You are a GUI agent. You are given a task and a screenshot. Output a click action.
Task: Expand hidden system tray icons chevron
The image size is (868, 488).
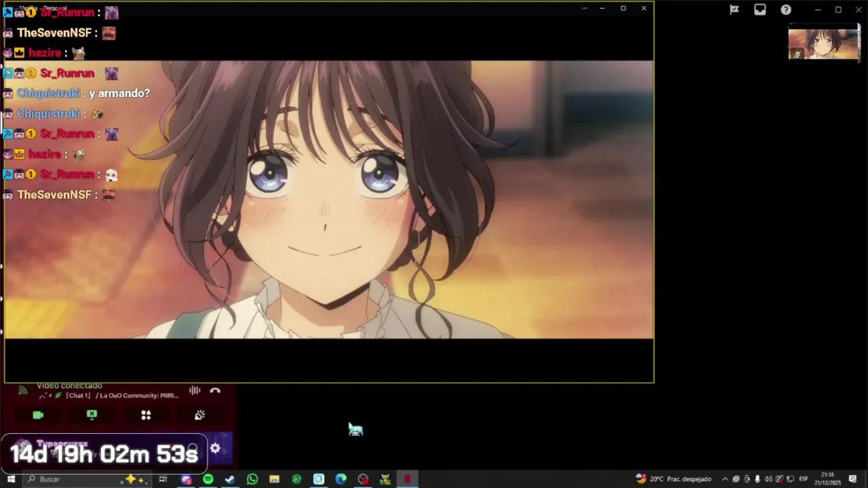tap(725, 479)
